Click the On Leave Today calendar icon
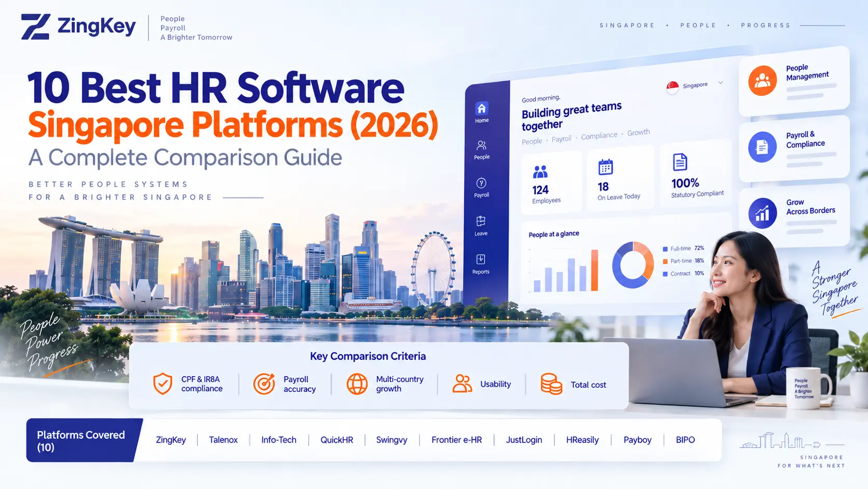This screenshot has width=868, height=489. 605,167
